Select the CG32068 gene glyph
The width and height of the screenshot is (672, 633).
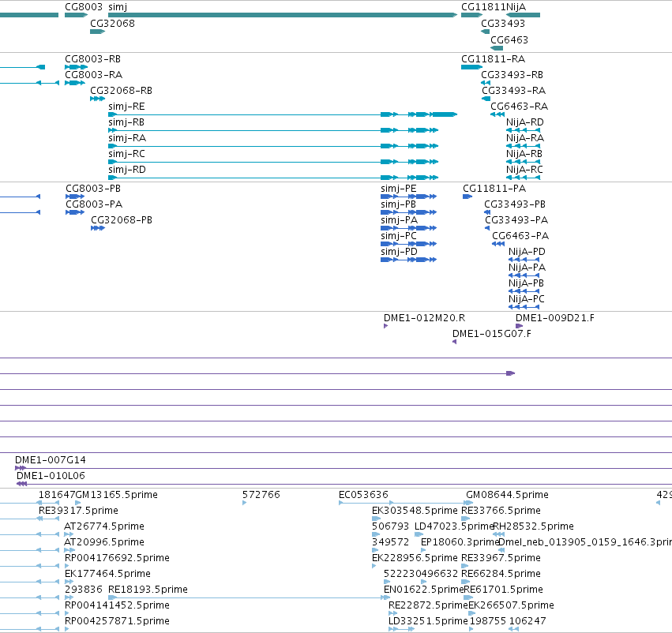[x=97, y=32]
